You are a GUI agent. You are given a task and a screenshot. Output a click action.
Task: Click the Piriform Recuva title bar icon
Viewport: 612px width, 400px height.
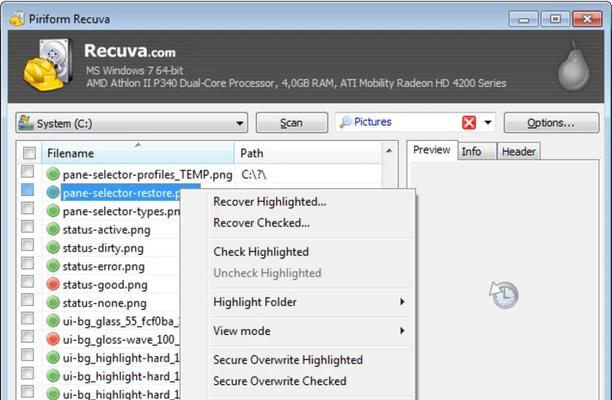(x=17, y=19)
